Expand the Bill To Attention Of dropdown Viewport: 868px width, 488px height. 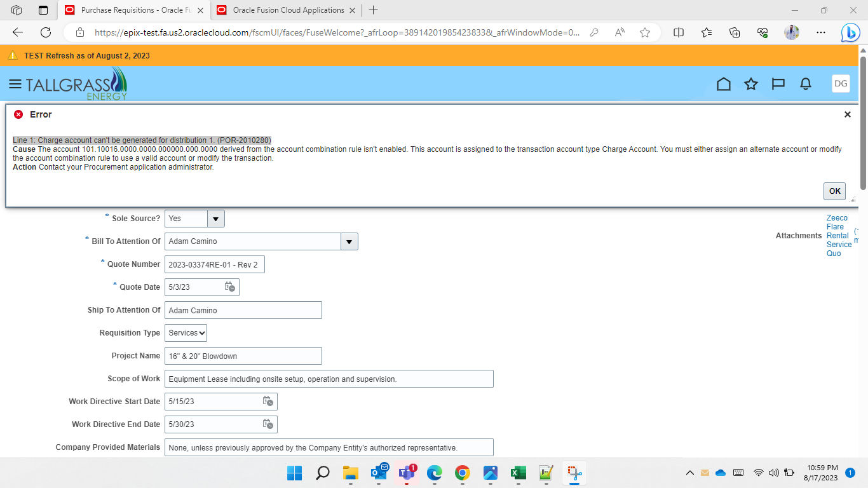click(x=349, y=241)
